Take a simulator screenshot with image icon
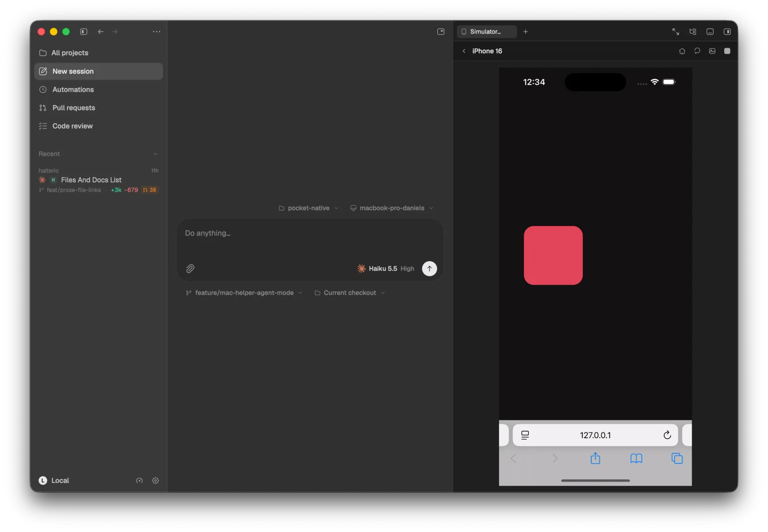 tap(712, 51)
